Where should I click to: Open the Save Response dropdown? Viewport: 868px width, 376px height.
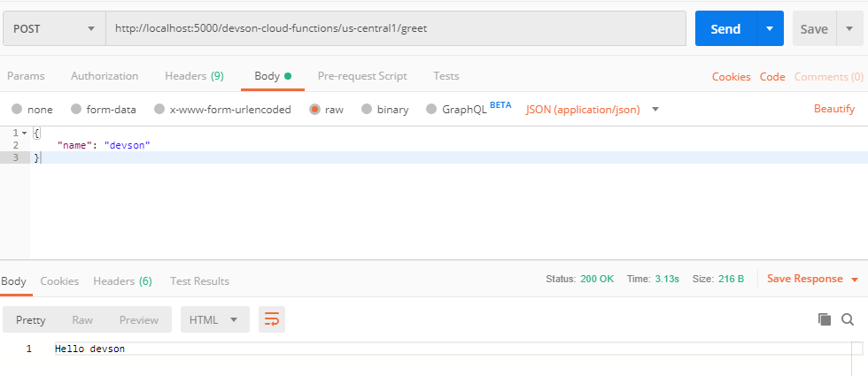[x=812, y=280]
